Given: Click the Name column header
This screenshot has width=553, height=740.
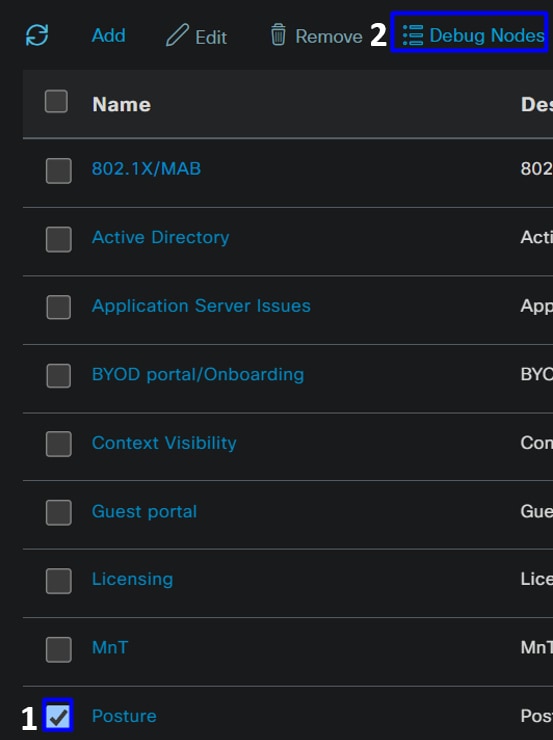Looking at the screenshot, I should (121, 104).
